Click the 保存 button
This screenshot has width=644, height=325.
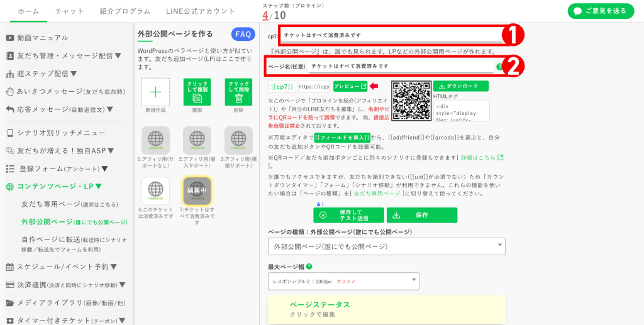422,215
